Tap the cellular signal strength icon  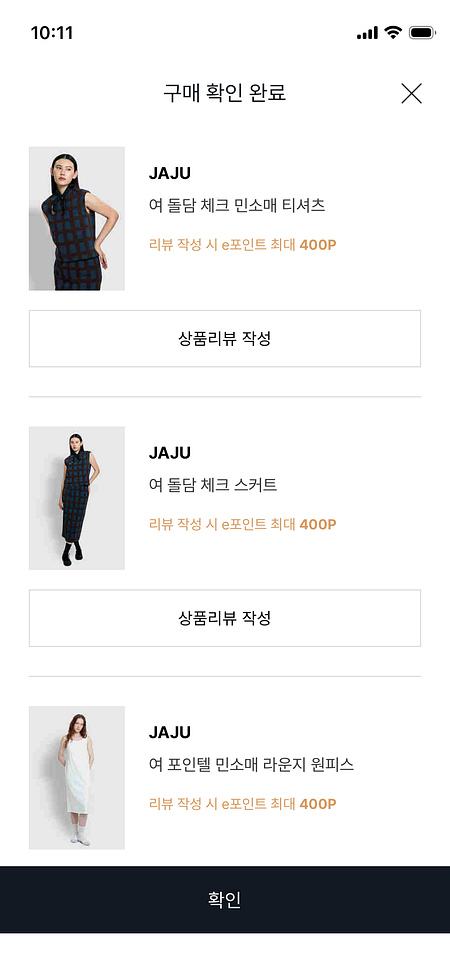coord(367,33)
